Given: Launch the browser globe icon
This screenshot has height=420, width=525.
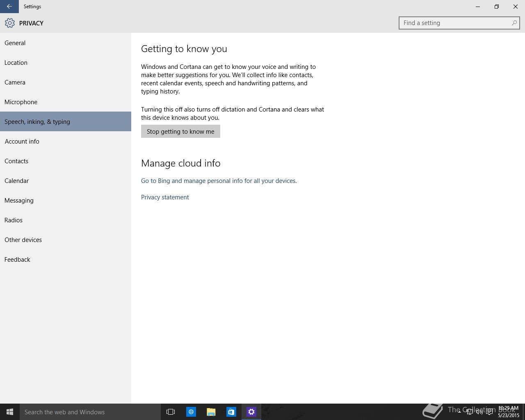Looking at the screenshot, I should click(191, 412).
